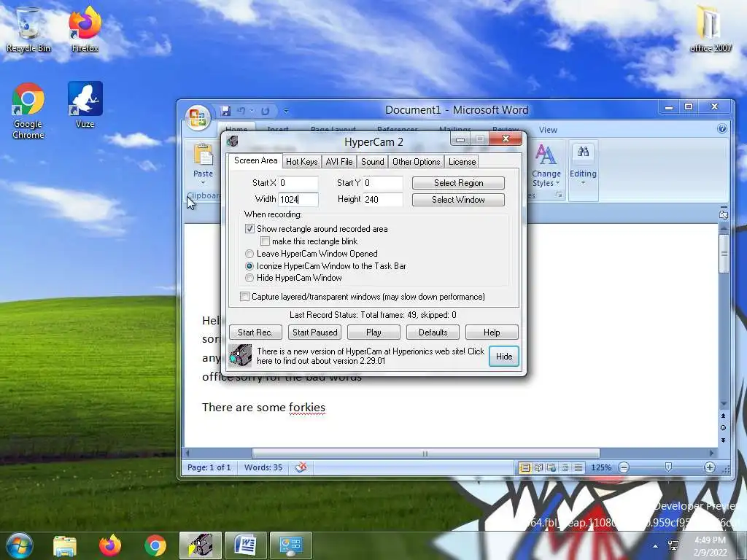
Task: Open Windows Explorer from the taskbar
Action: click(65, 545)
